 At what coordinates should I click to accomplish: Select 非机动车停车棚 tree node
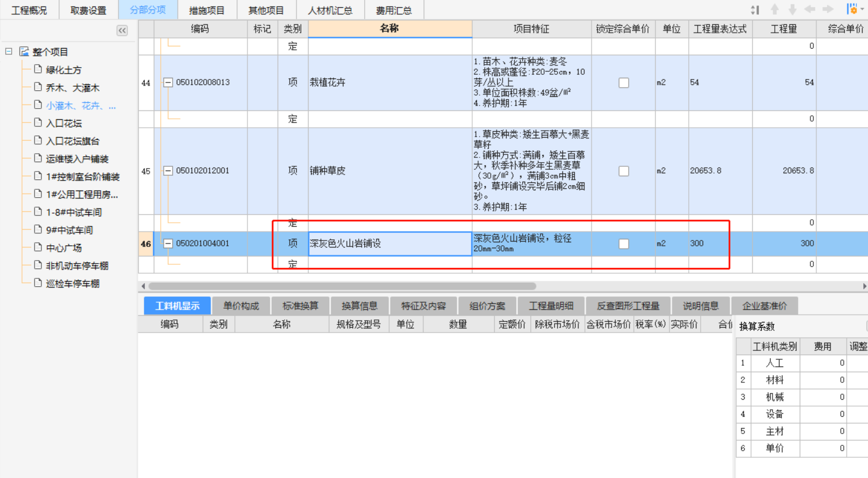point(78,266)
